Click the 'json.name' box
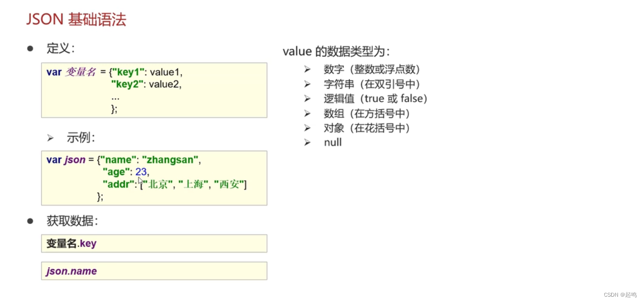The width and height of the screenshot is (644, 302). click(x=154, y=271)
